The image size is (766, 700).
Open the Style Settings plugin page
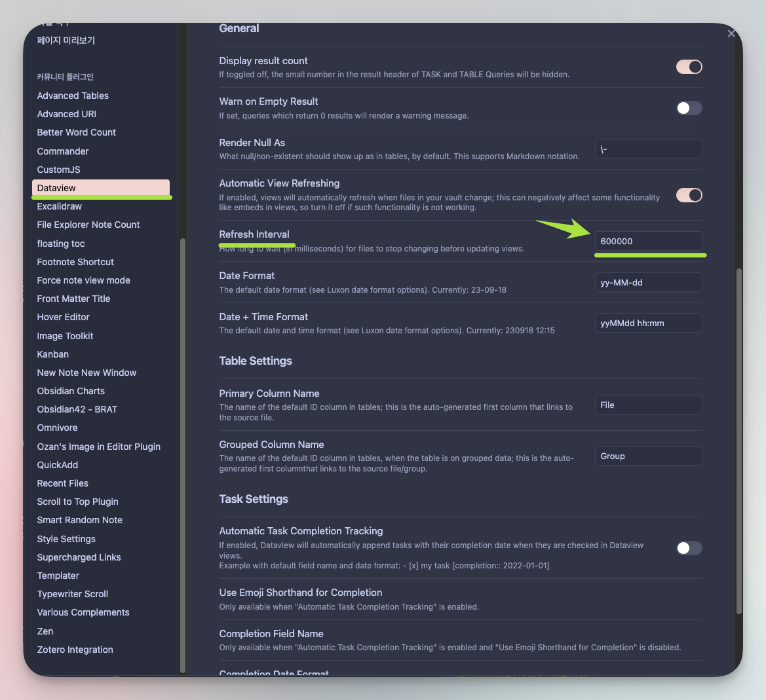(x=65, y=539)
